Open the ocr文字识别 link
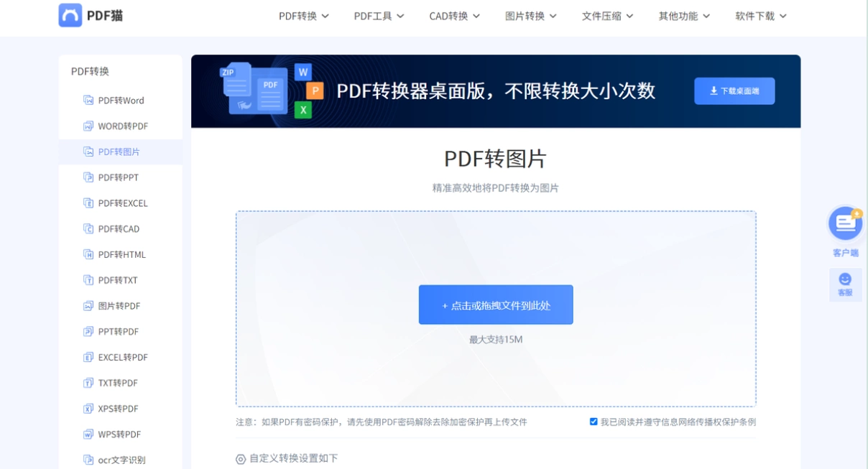Screen dimensions: 868x469 pos(121,460)
